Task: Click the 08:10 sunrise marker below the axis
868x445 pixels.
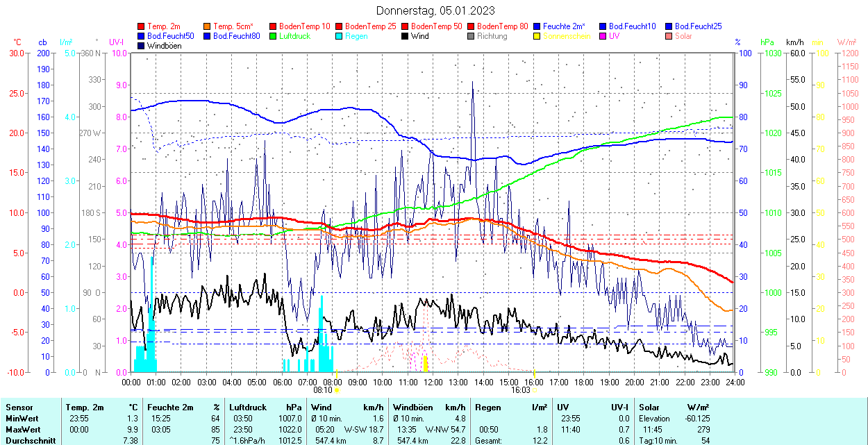Action: click(322, 390)
